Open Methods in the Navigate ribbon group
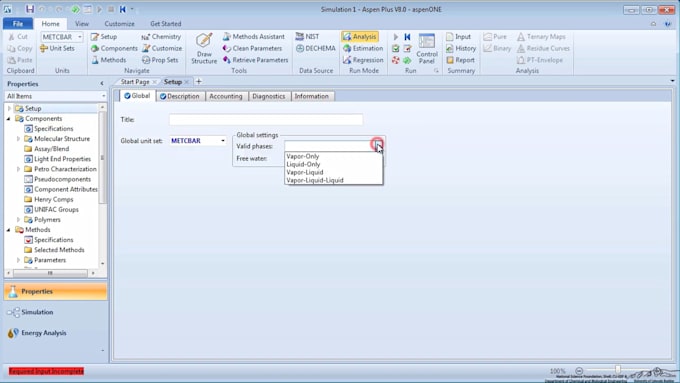 (x=109, y=60)
